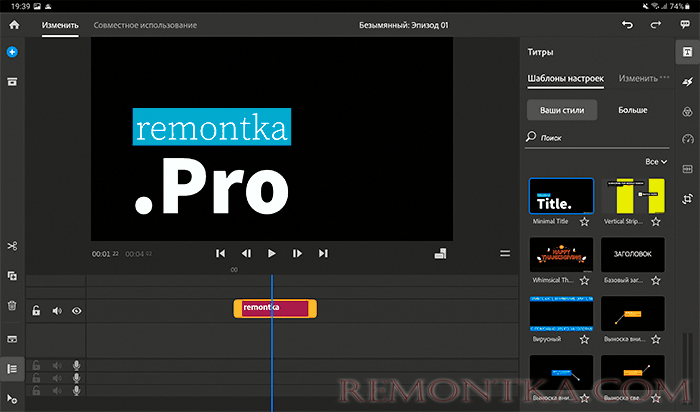Screen dimensions: 700x412
Task: Jump to the sequence end
Action: pos(323,254)
